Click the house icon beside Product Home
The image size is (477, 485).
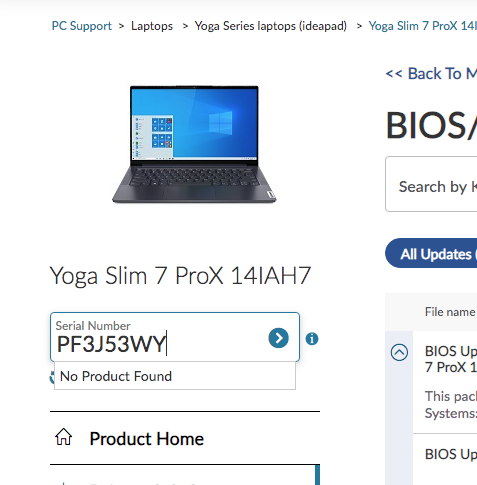pyautogui.click(x=63, y=437)
